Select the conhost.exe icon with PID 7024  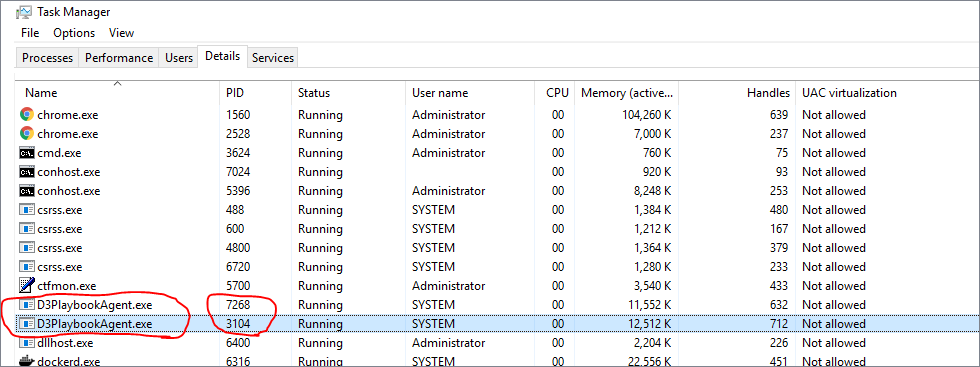(x=26, y=172)
